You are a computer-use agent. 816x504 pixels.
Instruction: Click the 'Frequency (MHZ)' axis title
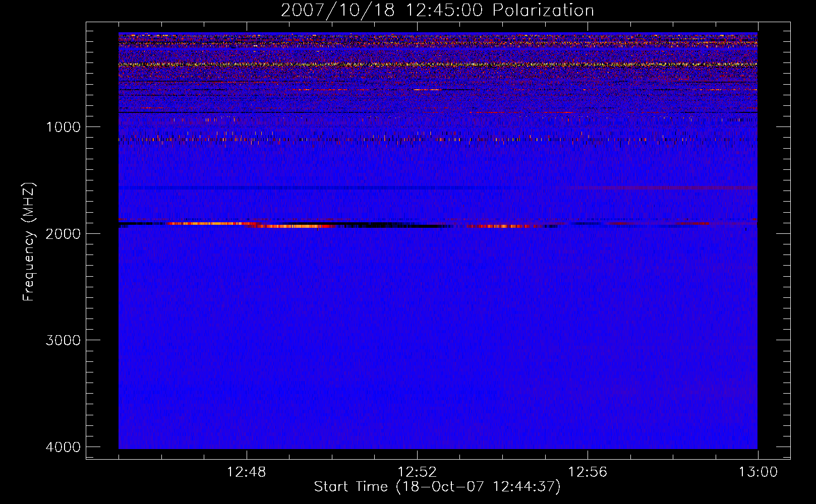29,241
